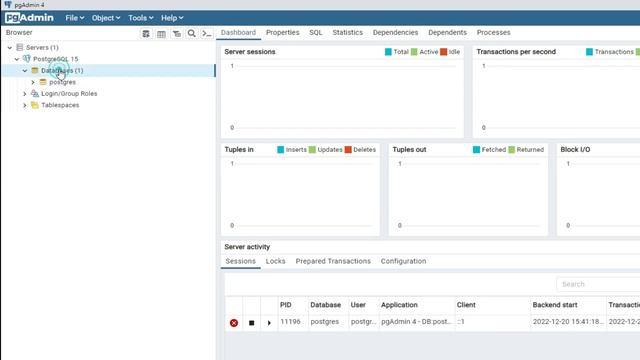
Task: Cancel active query for PID 11196
Action: point(251,323)
